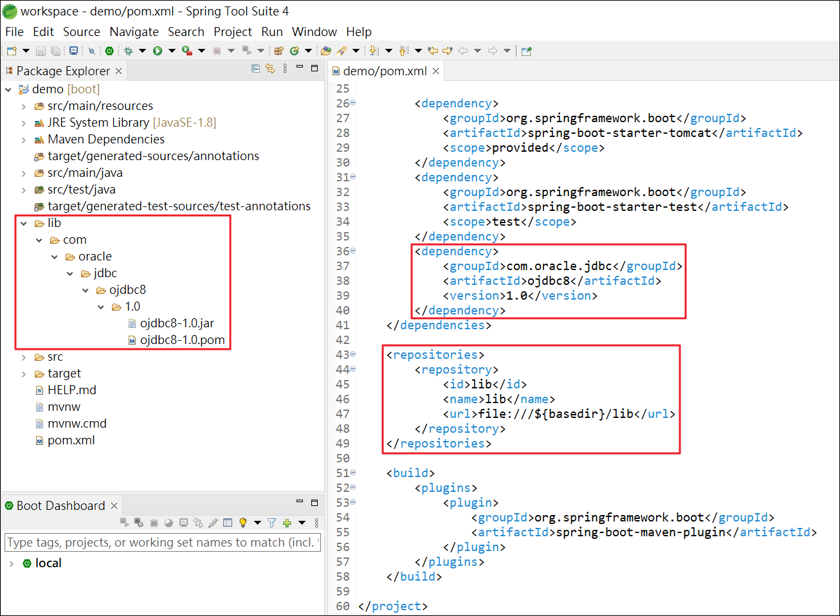The image size is (840, 616).
Task: Open the Navigate menu
Action: coord(134,32)
